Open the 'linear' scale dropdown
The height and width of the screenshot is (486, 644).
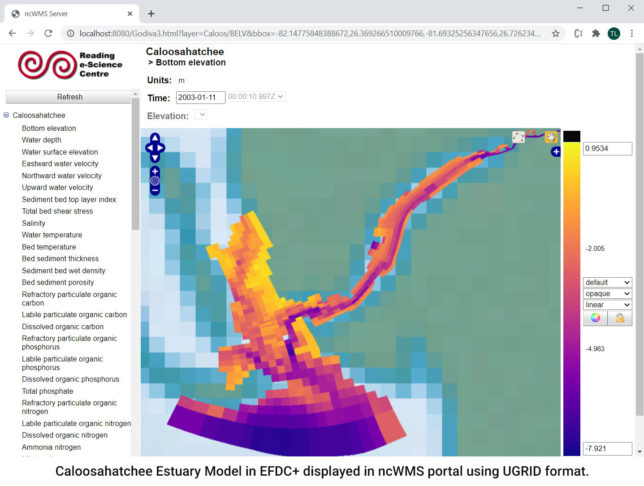[607, 304]
